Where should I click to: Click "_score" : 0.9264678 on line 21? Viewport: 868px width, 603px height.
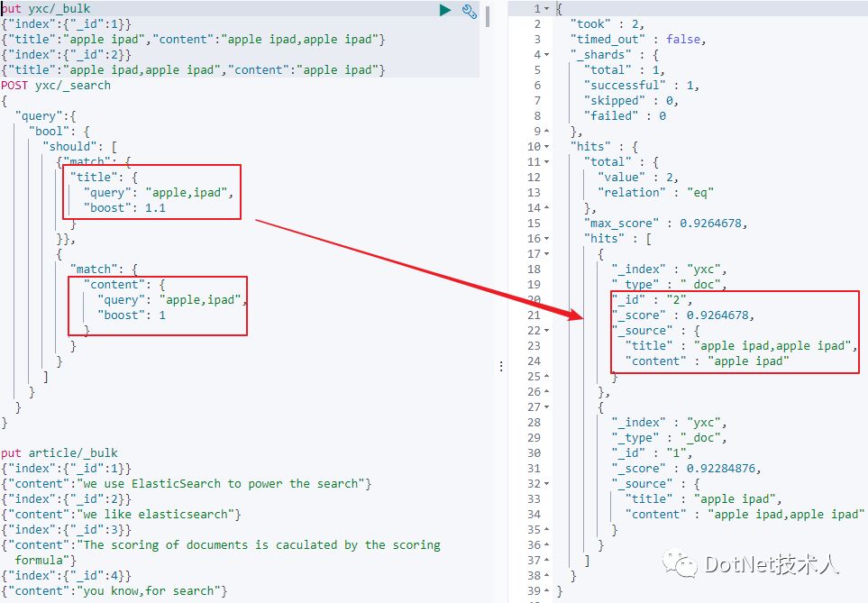click(683, 315)
